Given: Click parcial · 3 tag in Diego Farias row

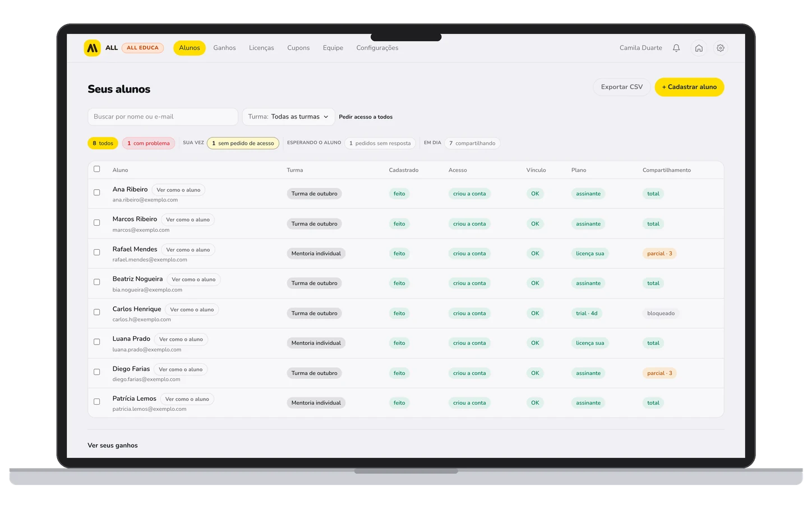Looking at the screenshot, I should [x=659, y=373].
